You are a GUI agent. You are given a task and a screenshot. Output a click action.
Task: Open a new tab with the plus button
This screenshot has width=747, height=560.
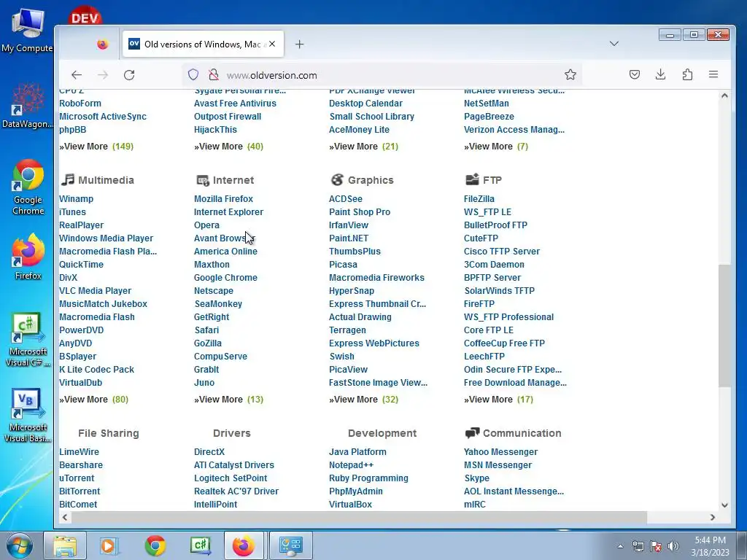tap(299, 44)
